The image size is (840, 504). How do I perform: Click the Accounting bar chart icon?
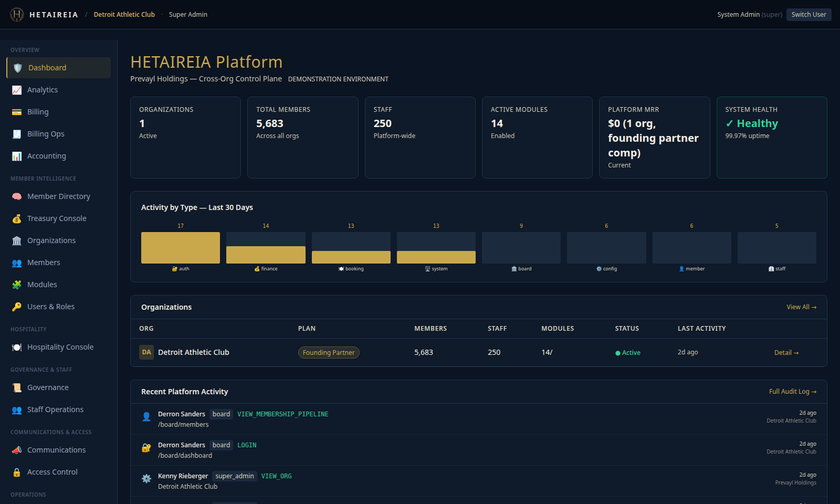pyautogui.click(x=17, y=156)
